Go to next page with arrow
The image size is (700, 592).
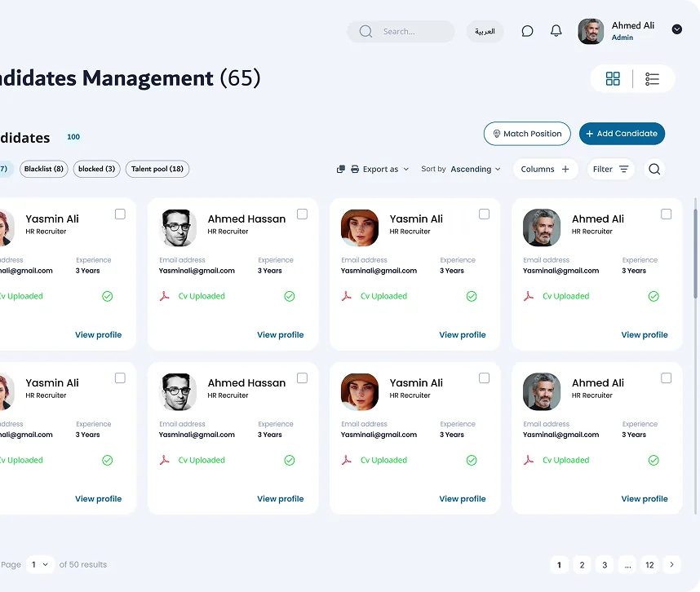(672, 564)
